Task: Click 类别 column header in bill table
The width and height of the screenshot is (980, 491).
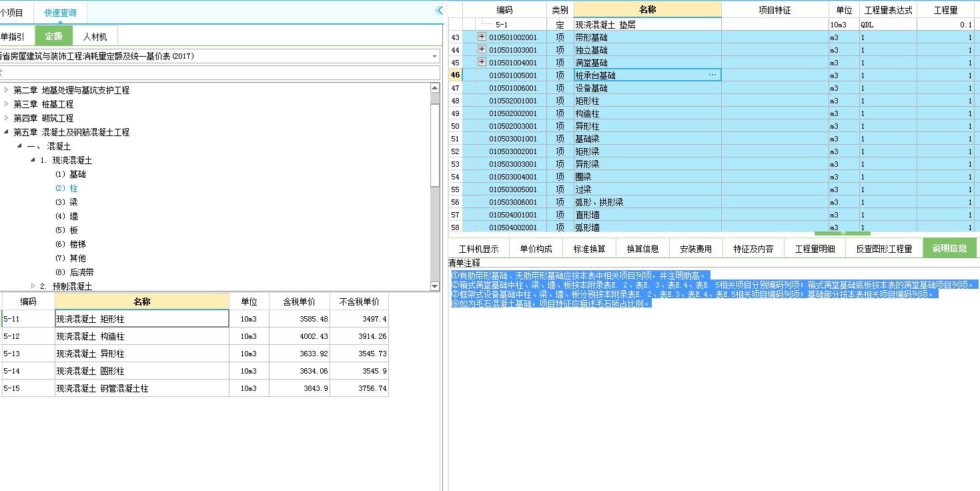Action: coord(560,10)
